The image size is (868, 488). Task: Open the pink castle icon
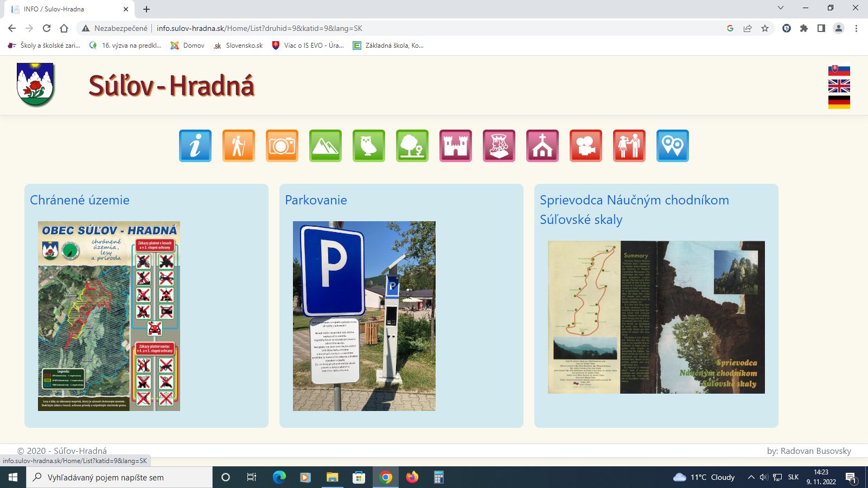pos(456,146)
